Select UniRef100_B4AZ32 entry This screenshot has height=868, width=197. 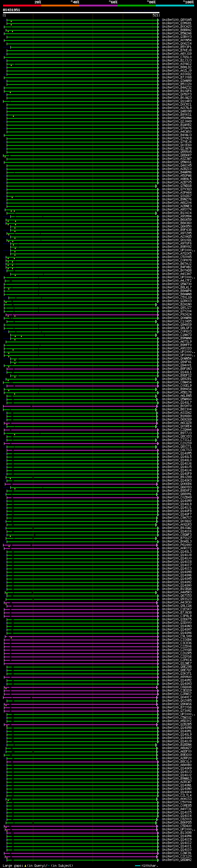click(177, 88)
